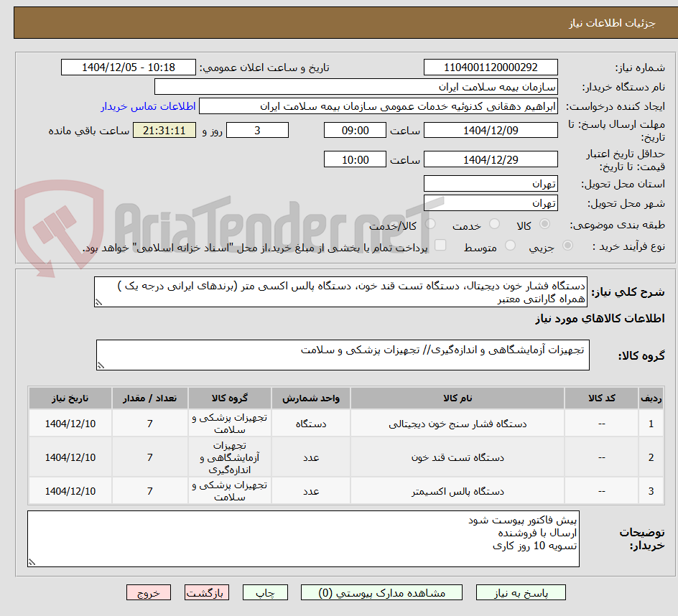Viewport: 678px width, 616px height.
Task: Click the کد کالا column header
Action: (x=601, y=398)
